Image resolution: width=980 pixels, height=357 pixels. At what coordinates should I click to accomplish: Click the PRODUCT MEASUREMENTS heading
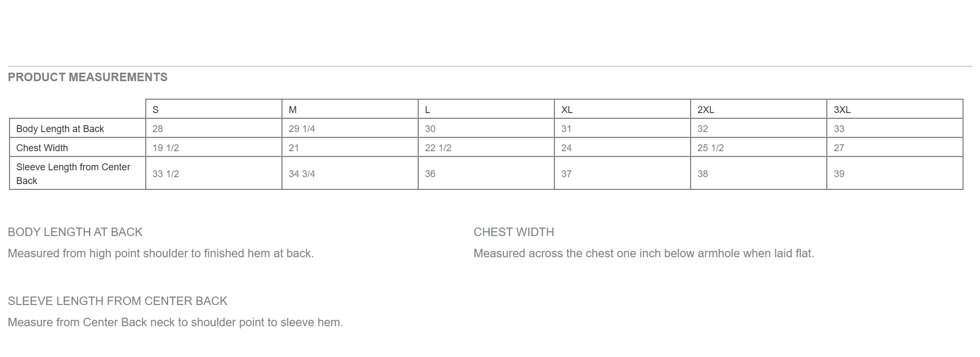tap(87, 77)
